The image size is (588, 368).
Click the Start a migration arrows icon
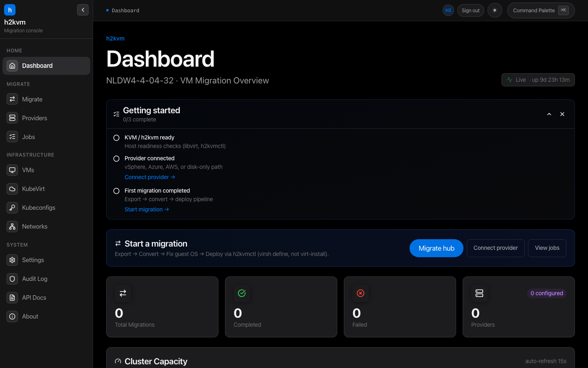[x=118, y=243]
